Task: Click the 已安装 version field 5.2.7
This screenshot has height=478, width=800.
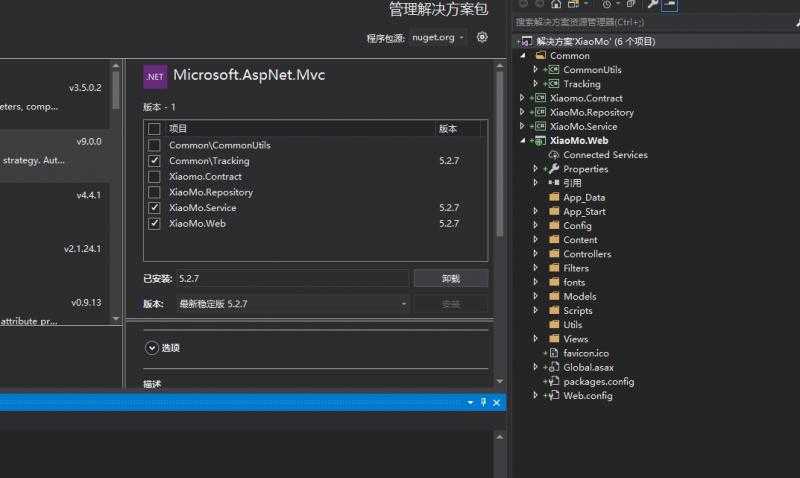Action: 292,279
